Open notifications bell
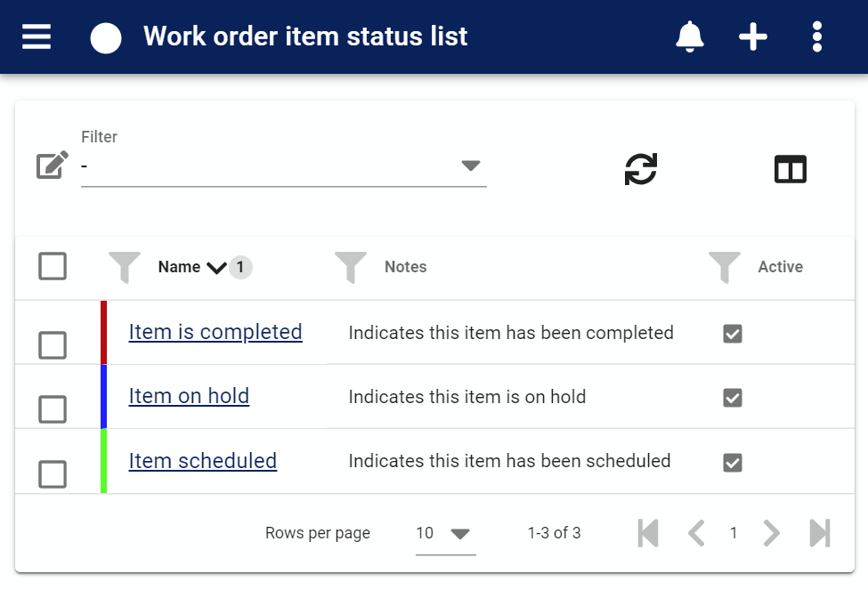The width and height of the screenshot is (868, 590). [x=690, y=36]
